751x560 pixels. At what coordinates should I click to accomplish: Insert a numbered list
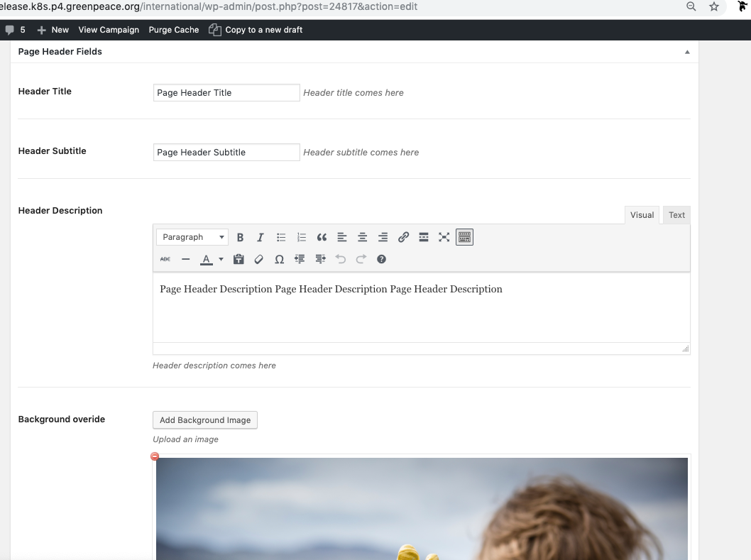pyautogui.click(x=301, y=237)
